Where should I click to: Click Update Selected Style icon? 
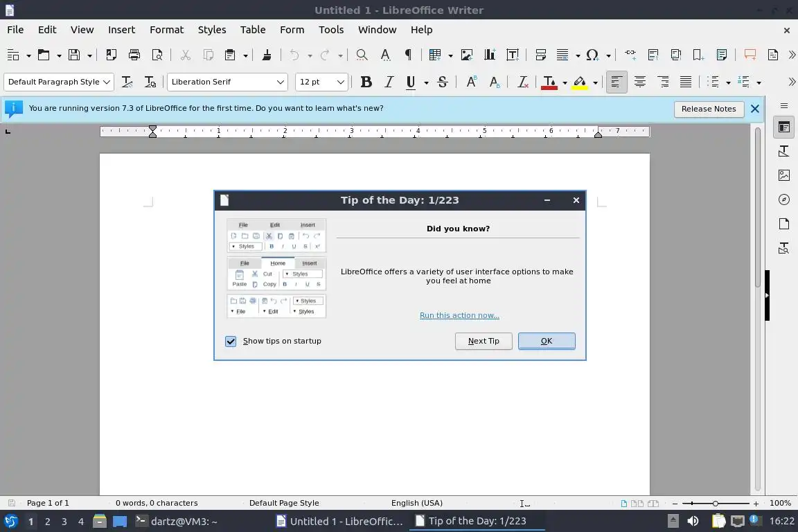[x=127, y=82]
